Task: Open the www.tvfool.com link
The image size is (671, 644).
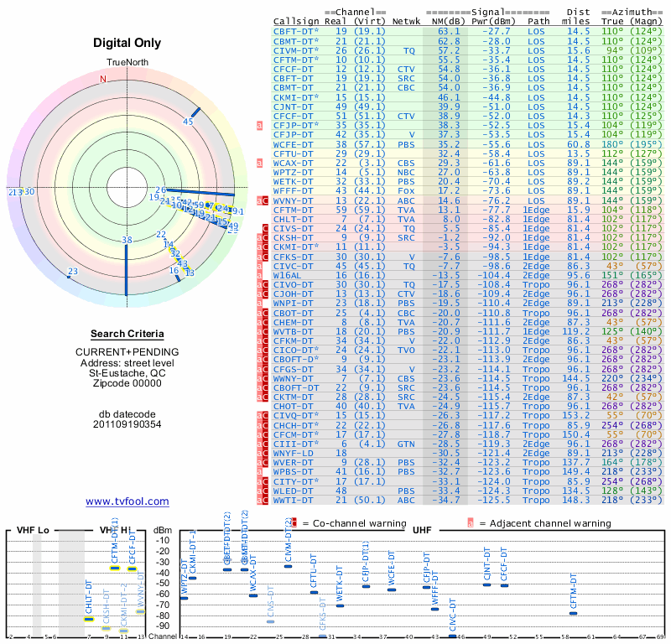Action: tap(127, 501)
